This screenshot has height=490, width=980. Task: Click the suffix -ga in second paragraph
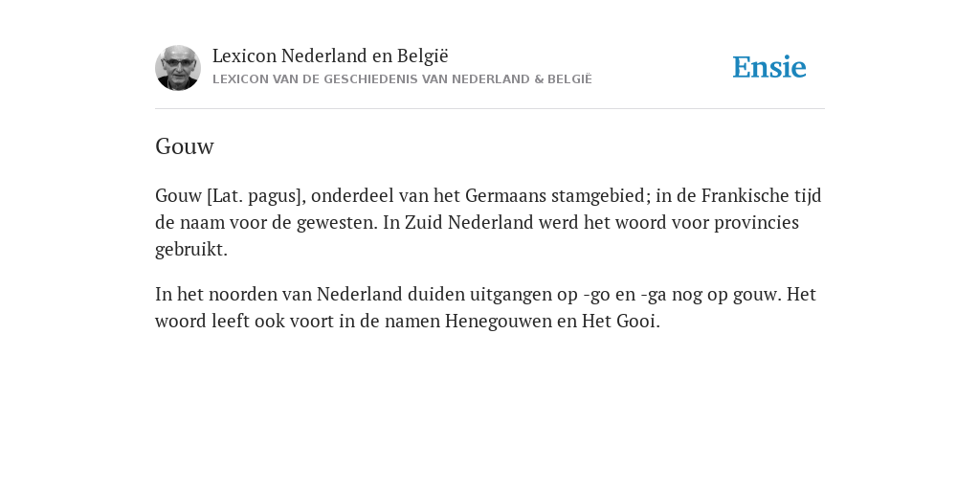click(654, 295)
